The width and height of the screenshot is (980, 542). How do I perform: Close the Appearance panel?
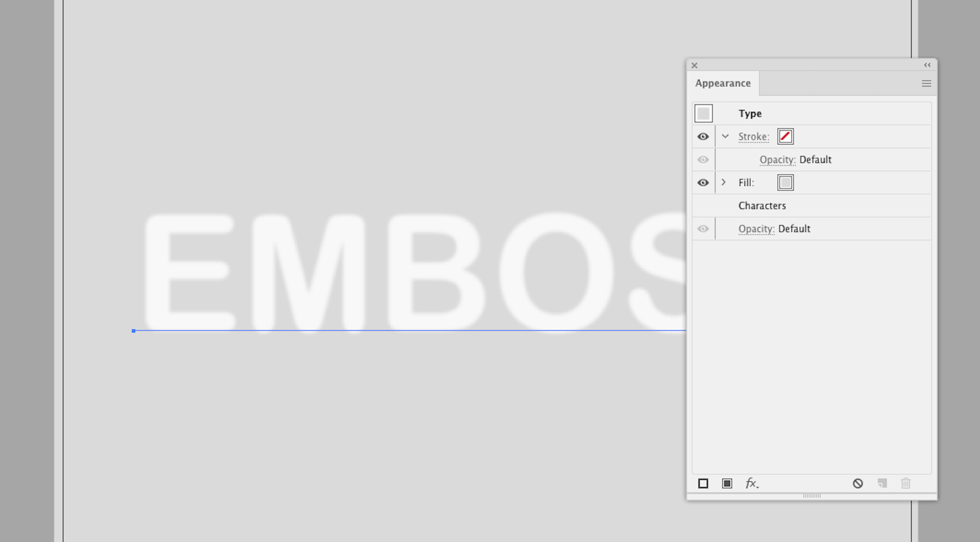point(694,65)
